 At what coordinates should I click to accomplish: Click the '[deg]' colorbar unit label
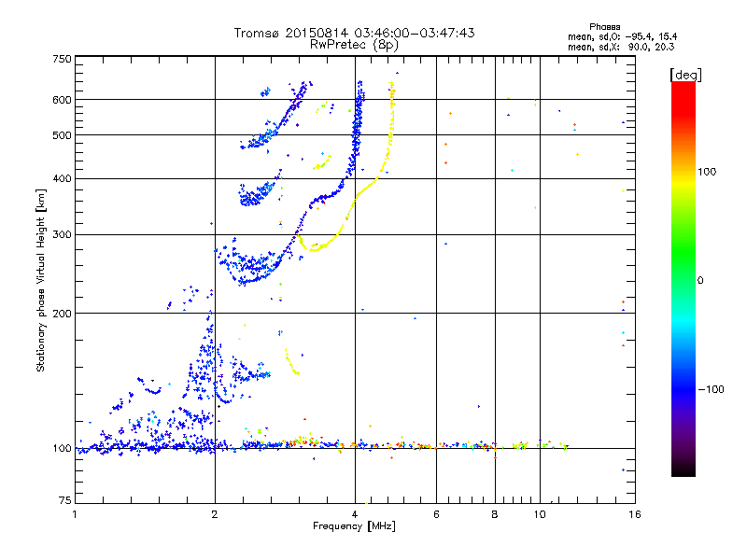(x=685, y=75)
